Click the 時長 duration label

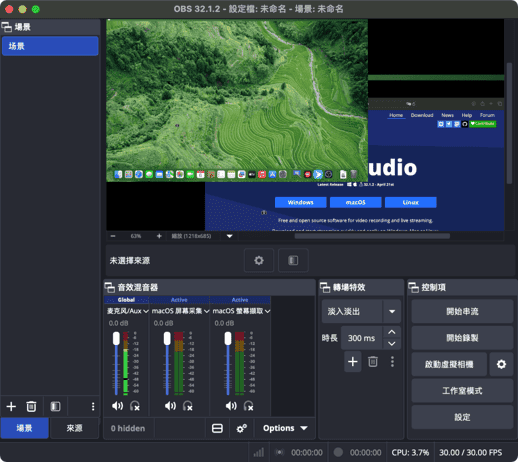pos(330,338)
